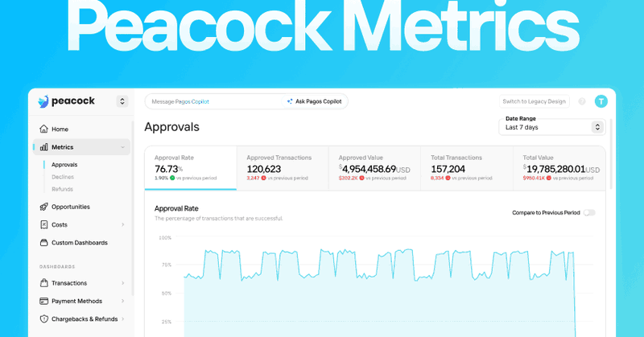
Task: Click Switch to Legacy Design button
Action: (534, 101)
